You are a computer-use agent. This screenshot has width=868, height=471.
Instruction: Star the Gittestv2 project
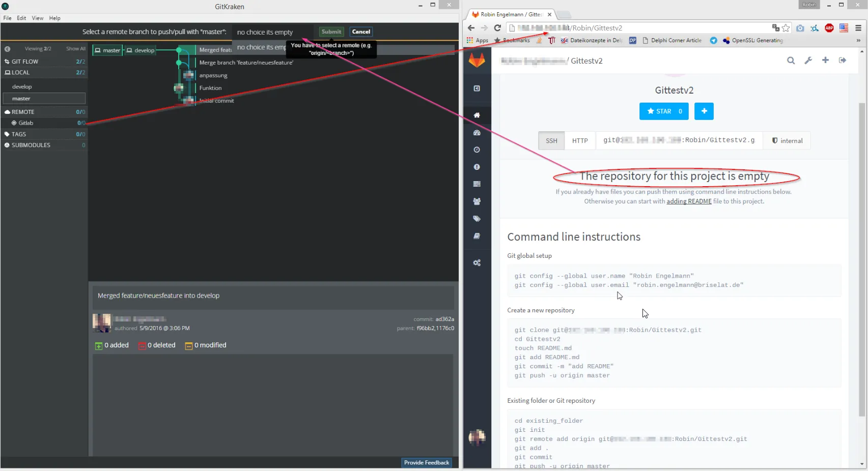click(x=664, y=111)
